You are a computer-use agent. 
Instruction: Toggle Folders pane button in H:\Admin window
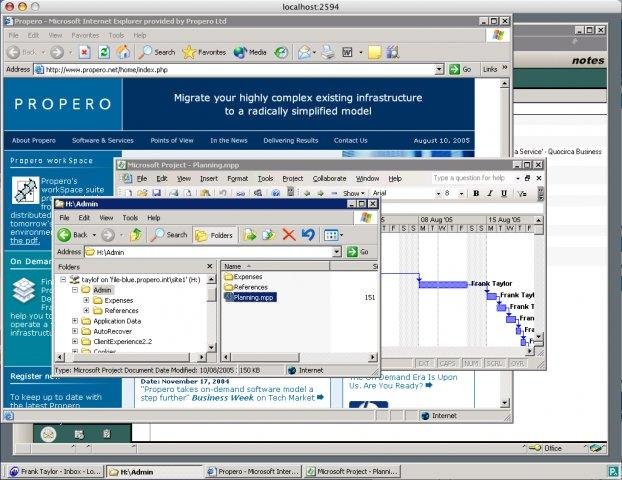215,235
